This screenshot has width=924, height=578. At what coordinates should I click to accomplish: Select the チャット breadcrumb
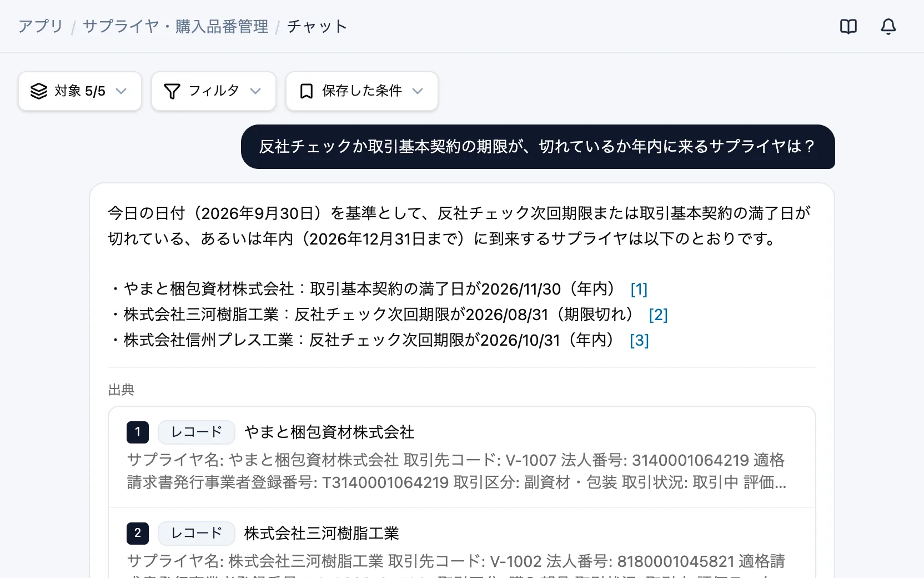tap(317, 26)
